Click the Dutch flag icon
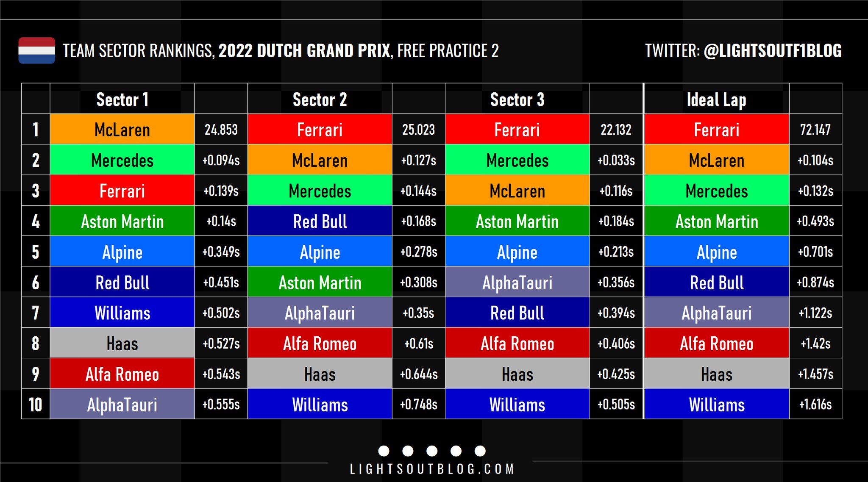Viewport: 868px width, 482px height. [37, 50]
